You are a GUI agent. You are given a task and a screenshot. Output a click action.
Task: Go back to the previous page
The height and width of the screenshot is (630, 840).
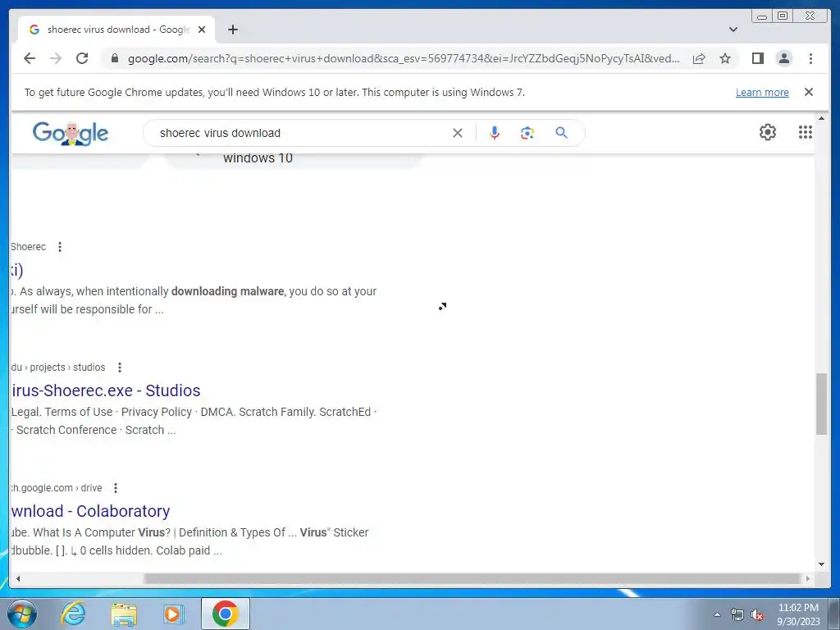tap(30, 58)
